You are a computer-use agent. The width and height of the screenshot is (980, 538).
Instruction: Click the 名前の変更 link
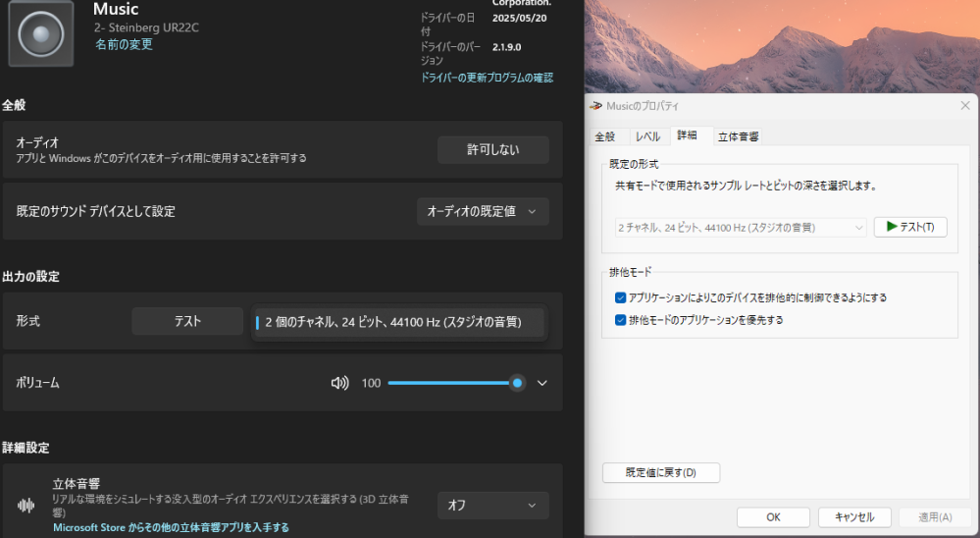tap(124, 44)
